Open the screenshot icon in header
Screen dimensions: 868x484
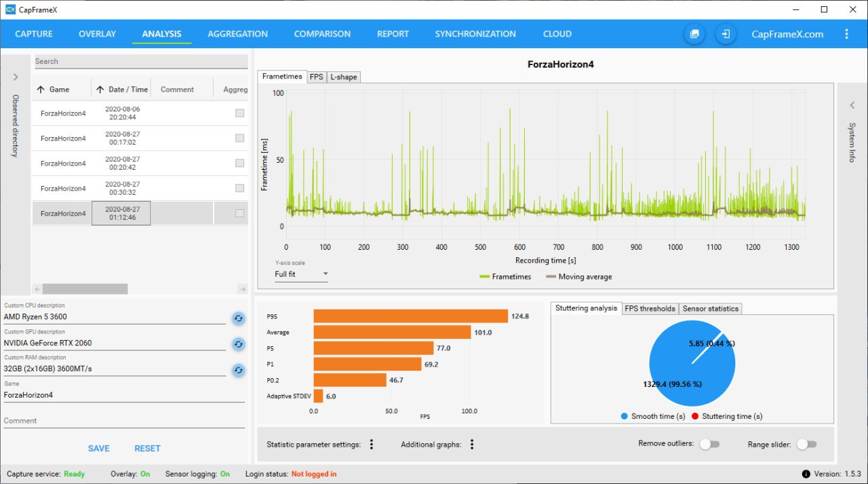pyautogui.click(x=694, y=34)
